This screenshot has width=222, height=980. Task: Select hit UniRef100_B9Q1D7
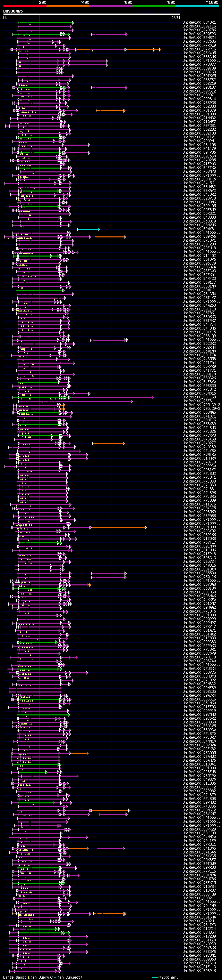pos(199,88)
